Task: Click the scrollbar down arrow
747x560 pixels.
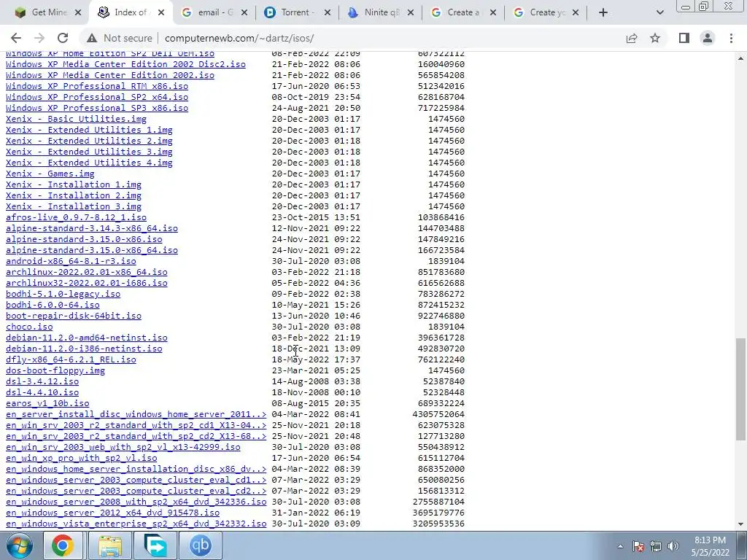Action: (741, 524)
